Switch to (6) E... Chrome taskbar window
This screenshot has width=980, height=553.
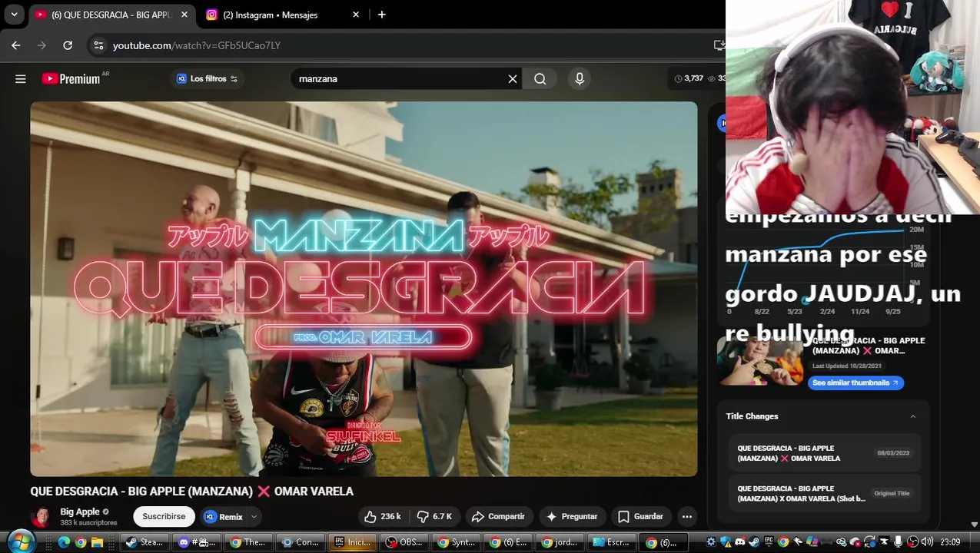[509, 542]
